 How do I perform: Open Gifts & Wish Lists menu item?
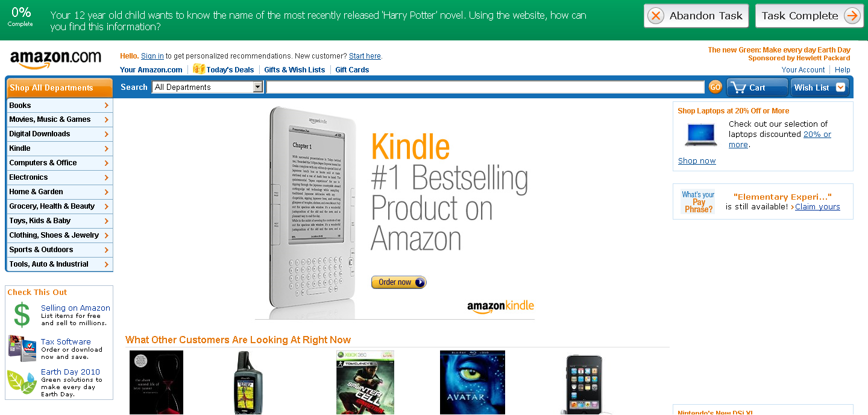[x=294, y=70]
